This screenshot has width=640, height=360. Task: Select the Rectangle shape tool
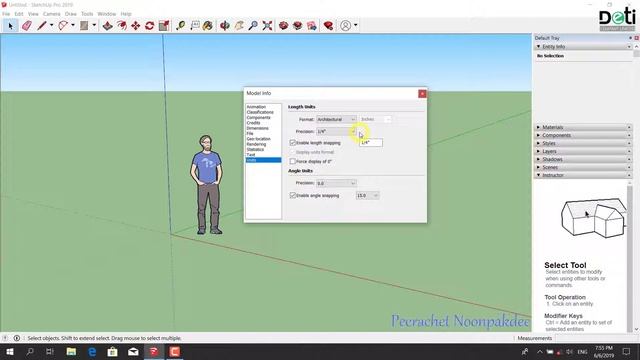point(84,26)
